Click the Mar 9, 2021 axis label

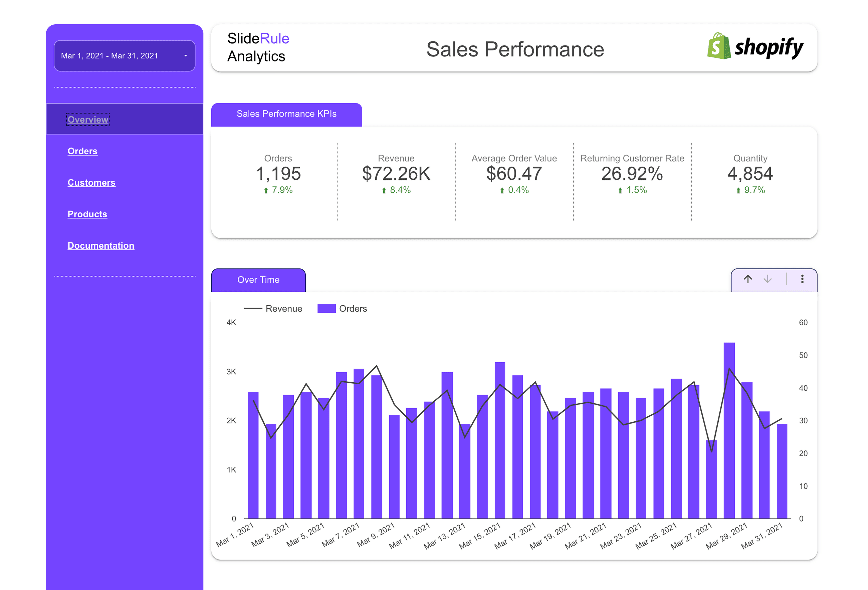click(x=376, y=535)
